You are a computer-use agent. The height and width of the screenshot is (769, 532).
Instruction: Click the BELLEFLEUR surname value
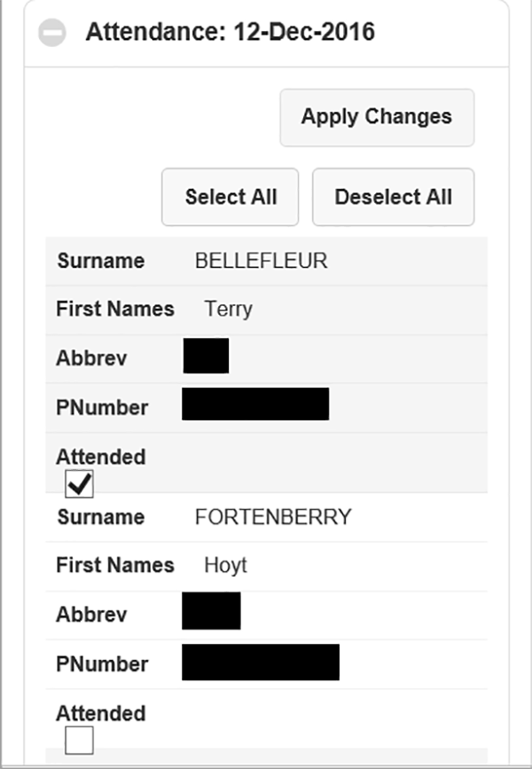tap(262, 261)
